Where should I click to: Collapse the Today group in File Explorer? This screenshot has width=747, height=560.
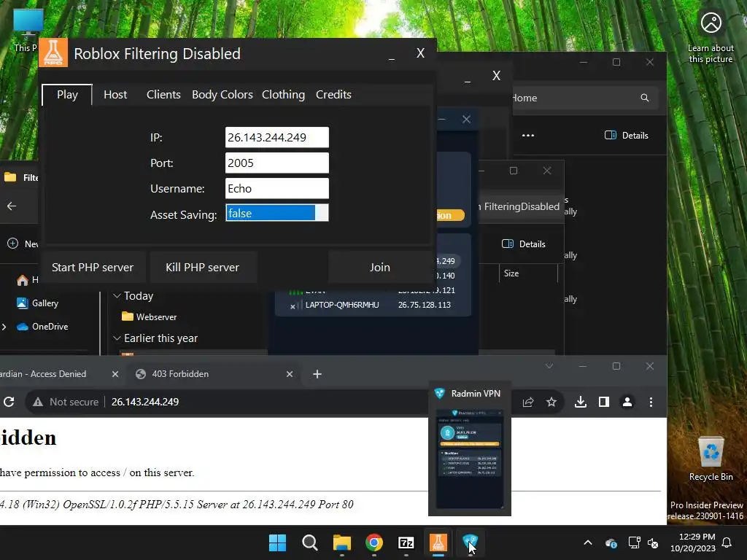117,296
